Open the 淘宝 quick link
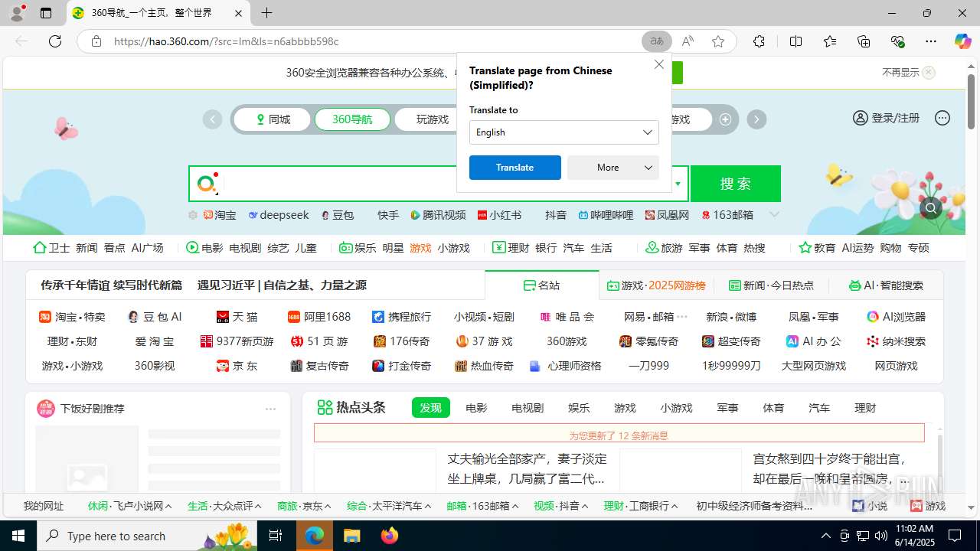The image size is (980, 551). (220, 215)
